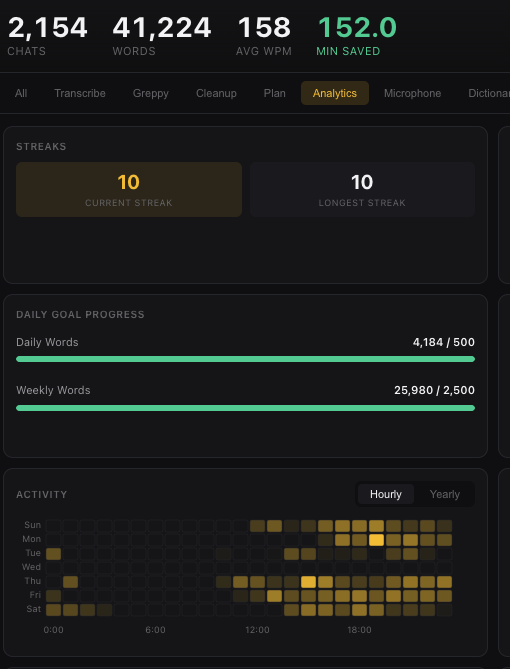Click the 41,224 words count
The width and height of the screenshot is (510, 669).
[162, 28]
